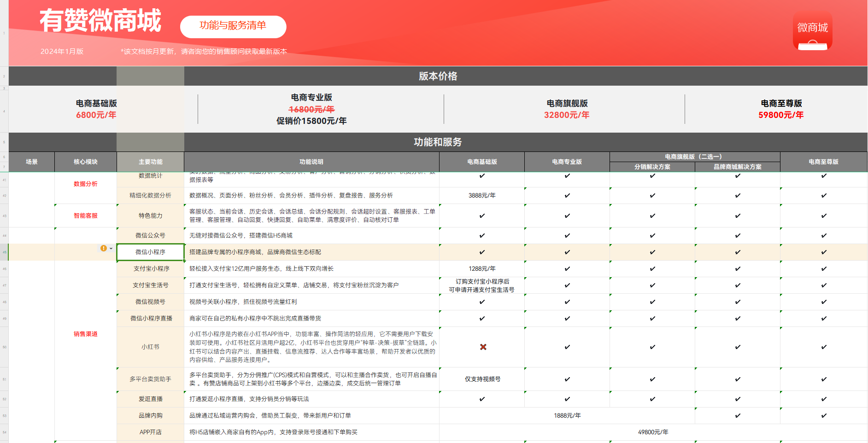Select the 销售渠道 module cell
This screenshot has height=443, width=868.
86,334
